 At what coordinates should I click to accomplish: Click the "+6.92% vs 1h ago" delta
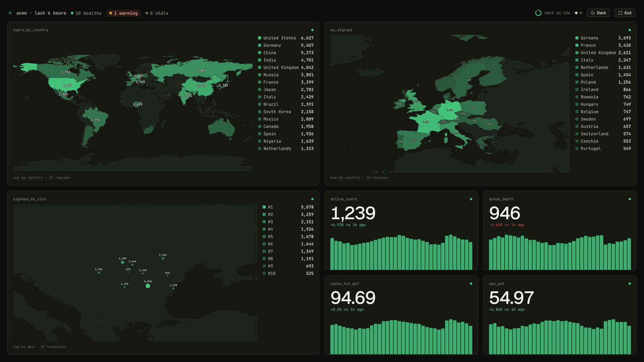pyautogui.click(x=348, y=225)
